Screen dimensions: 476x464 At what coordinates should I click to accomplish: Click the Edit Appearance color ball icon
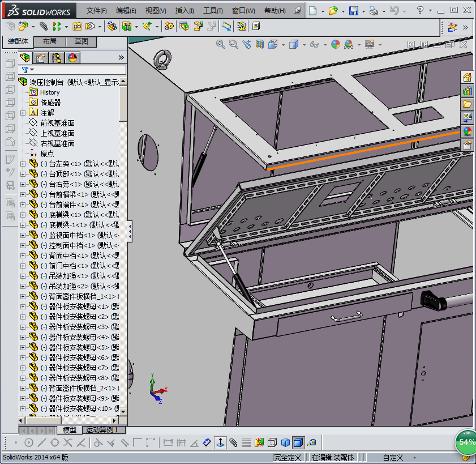click(336, 44)
